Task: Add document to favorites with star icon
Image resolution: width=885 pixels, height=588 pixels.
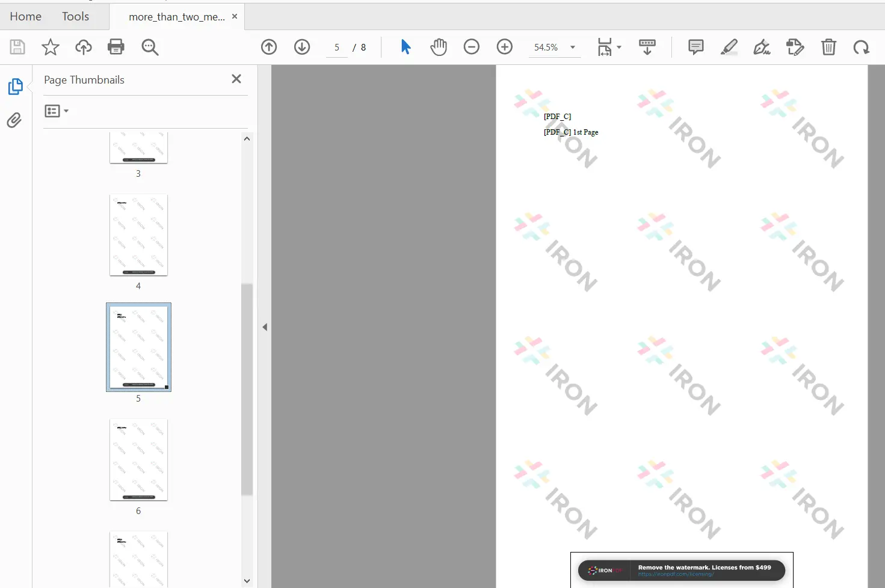Action: [x=51, y=47]
